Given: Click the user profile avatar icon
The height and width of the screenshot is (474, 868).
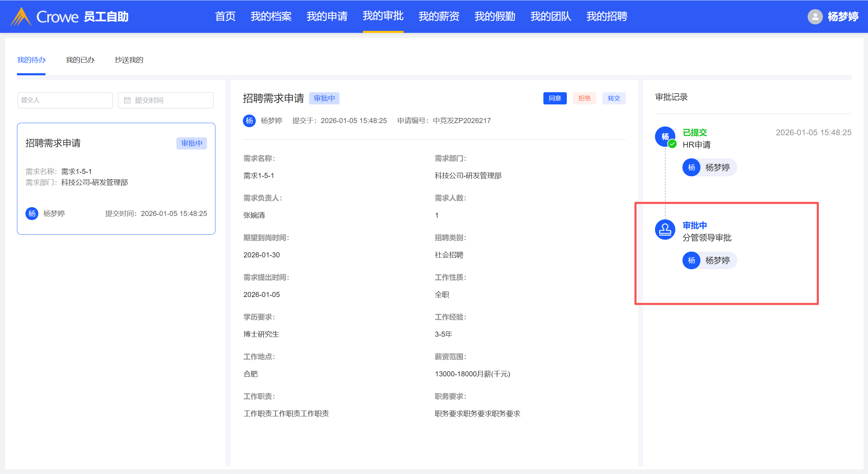Looking at the screenshot, I should 815,17.
